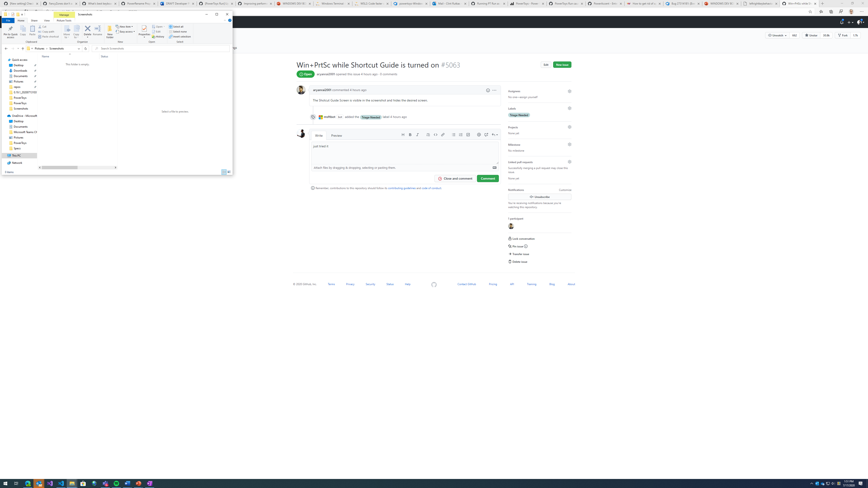The height and width of the screenshot is (488, 868).
Task: Apply bold formatting in the comment toolbar
Action: 410,134
